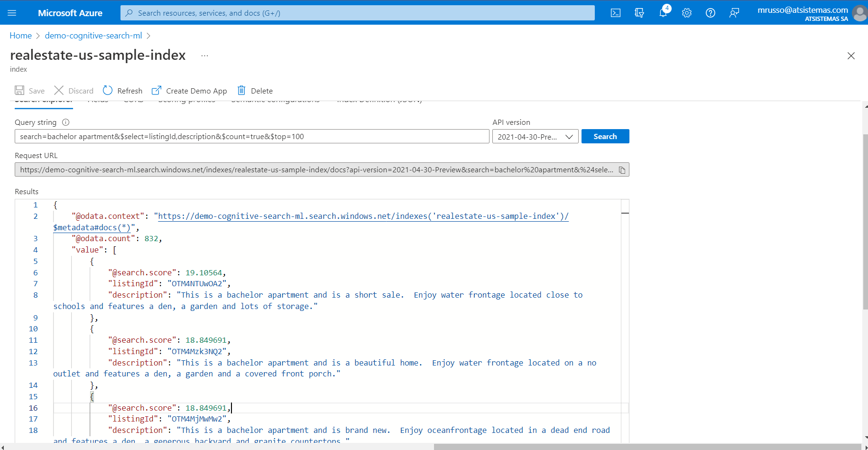Go to demo-cognitive-search-ml breadcrumb
868x450 pixels.
point(93,36)
